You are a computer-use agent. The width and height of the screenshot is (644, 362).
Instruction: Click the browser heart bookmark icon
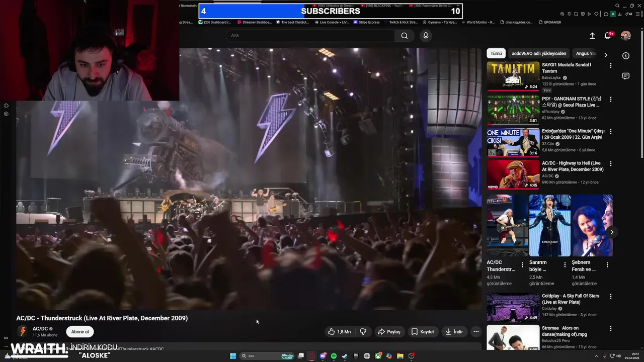coord(596,14)
